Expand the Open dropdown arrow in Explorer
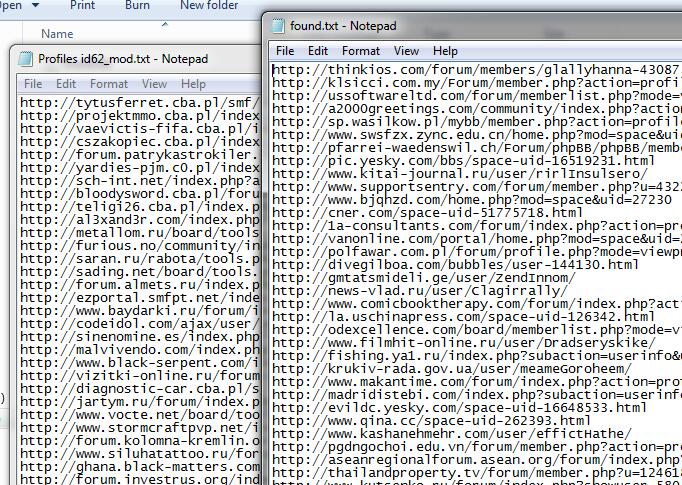Viewport: 682px width, 485px height. pyautogui.click(x=35, y=6)
